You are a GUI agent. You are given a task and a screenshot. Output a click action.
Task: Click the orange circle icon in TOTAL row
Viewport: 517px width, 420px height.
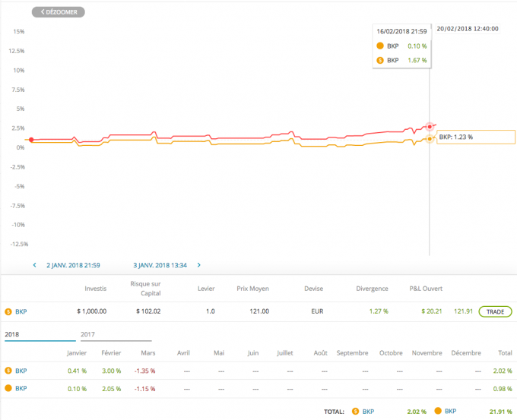click(438, 410)
